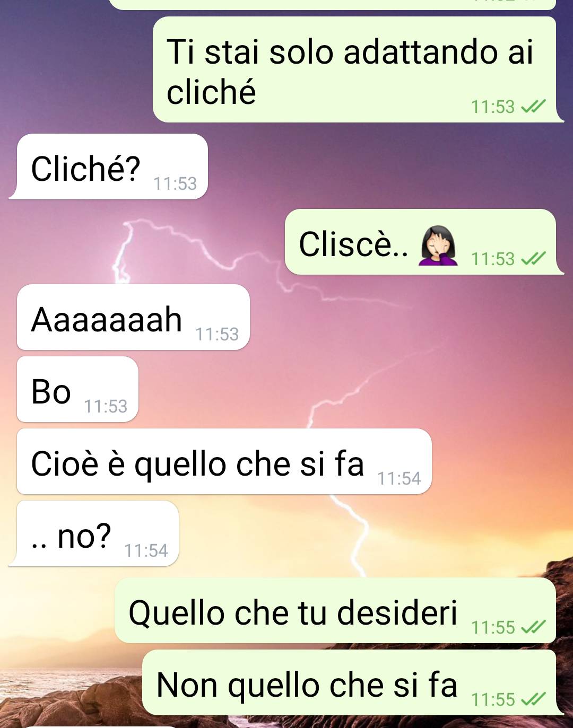This screenshot has width=573, height=728.
Task: Select the '.. no?' message bubble
Action: [94, 533]
